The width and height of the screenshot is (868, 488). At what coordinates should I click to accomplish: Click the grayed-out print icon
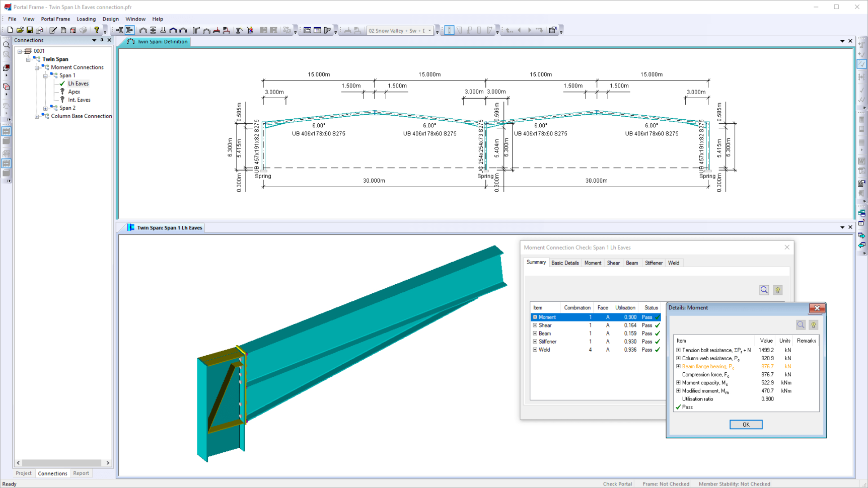pyautogui.click(x=83, y=30)
